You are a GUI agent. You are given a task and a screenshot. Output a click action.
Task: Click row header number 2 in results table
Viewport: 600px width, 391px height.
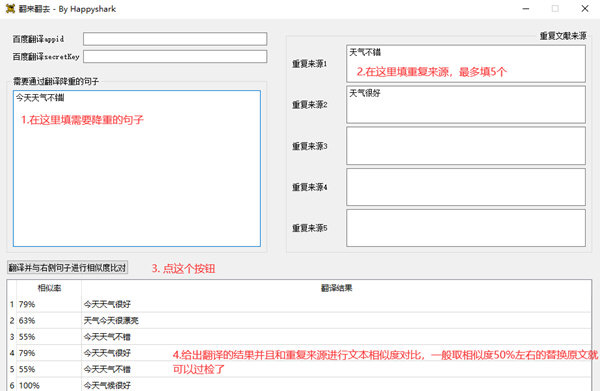(12, 321)
